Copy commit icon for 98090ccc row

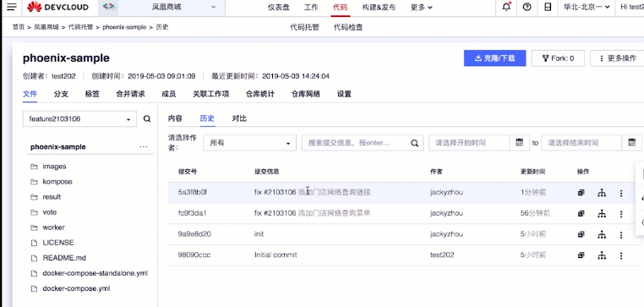[x=581, y=255]
